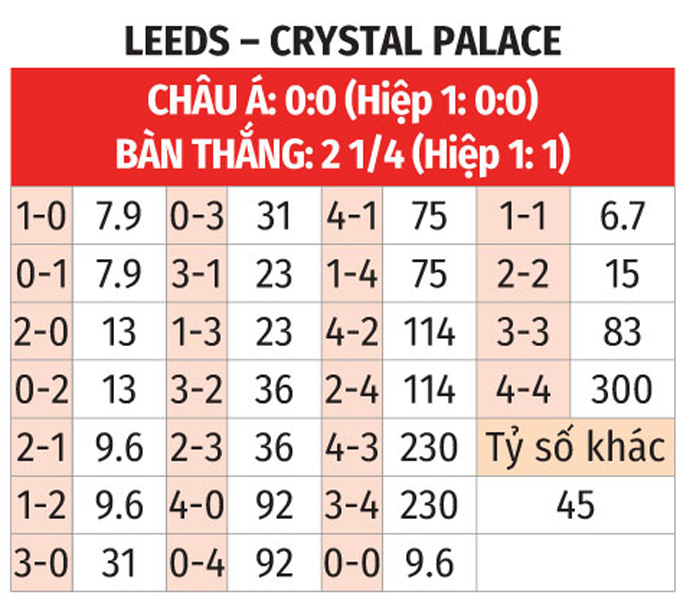Click the Tỷ số khác cell
The height and width of the screenshot is (595, 680).
click(x=574, y=447)
